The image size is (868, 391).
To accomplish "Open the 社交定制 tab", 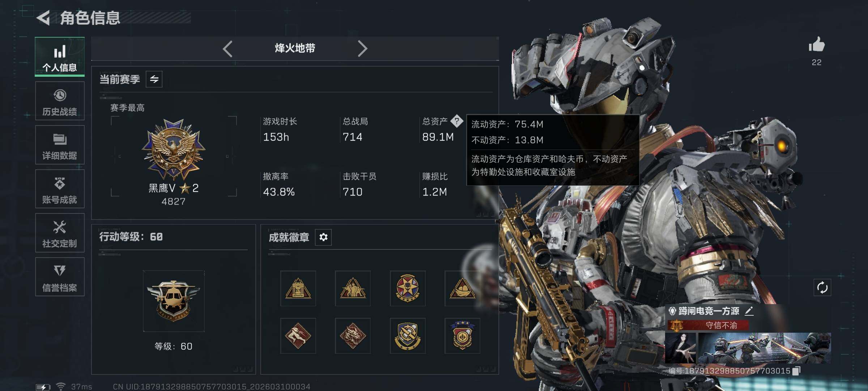I will coord(60,233).
